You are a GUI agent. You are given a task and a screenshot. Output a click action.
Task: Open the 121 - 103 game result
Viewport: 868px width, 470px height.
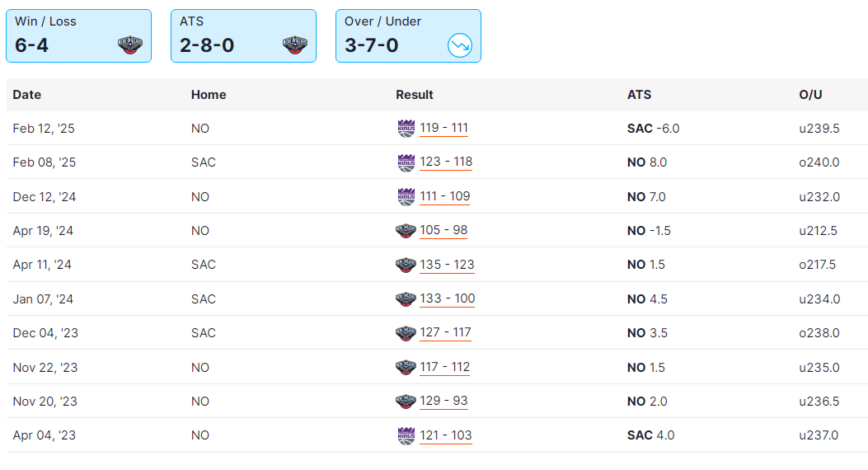[446, 435]
